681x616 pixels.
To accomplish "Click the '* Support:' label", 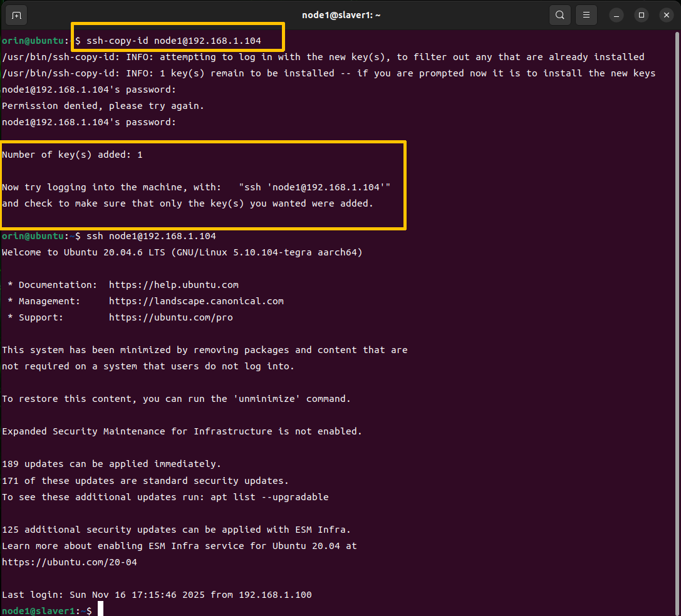I will 36,317.
